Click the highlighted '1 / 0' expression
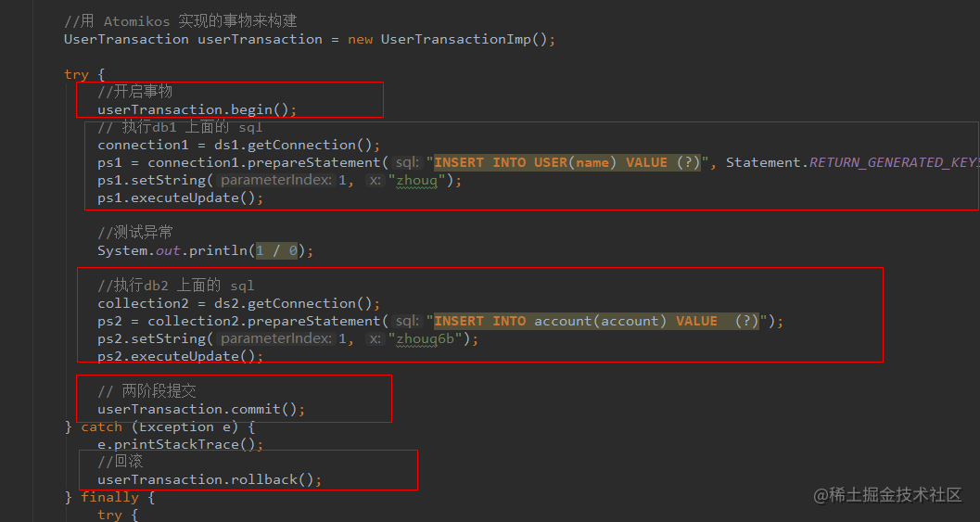Screen dimensions: 980x522 click(x=276, y=250)
